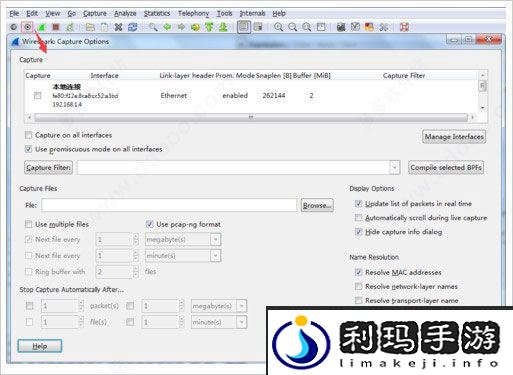Zoom out toolbar icon

(x=292, y=27)
